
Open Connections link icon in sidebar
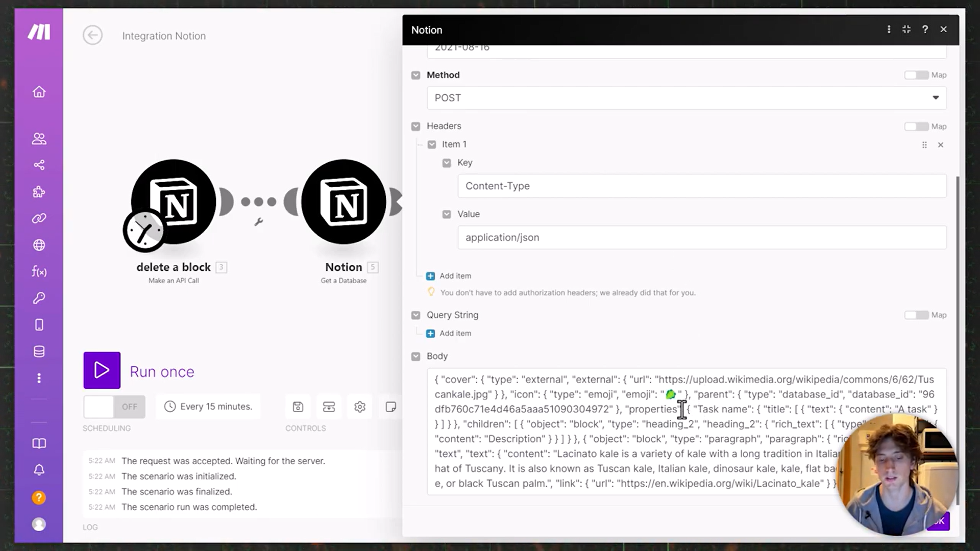[39, 218]
